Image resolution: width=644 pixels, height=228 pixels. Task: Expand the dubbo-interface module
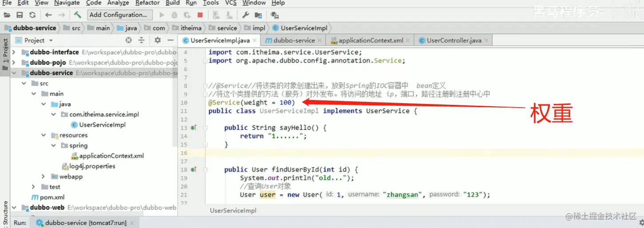click(x=14, y=52)
